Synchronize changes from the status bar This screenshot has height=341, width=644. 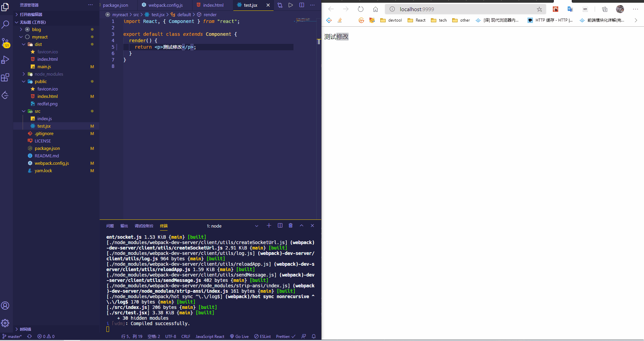[29, 336]
